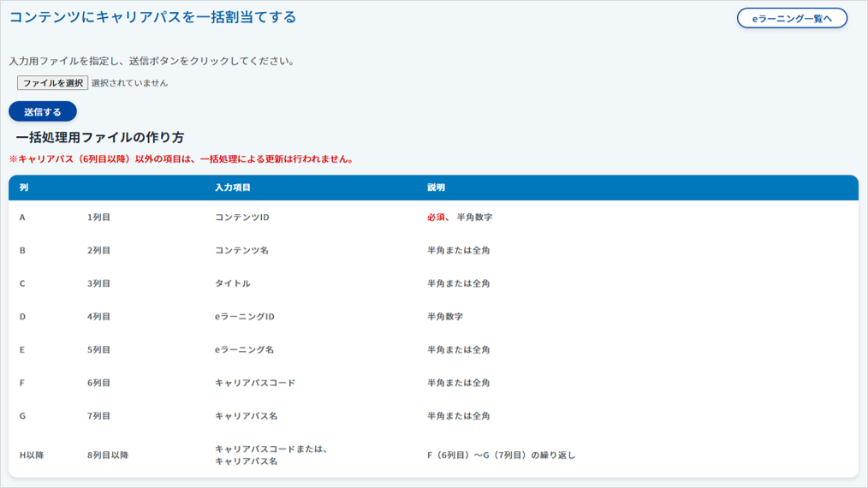
Task: Click the eラーニング一覧へ button
Action: click(792, 18)
